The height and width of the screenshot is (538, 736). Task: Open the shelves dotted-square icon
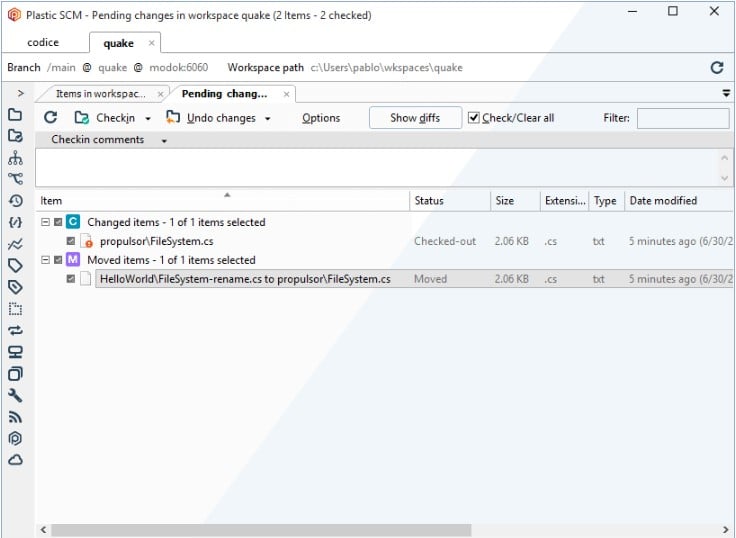pyautogui.click(x=15, y=308)
